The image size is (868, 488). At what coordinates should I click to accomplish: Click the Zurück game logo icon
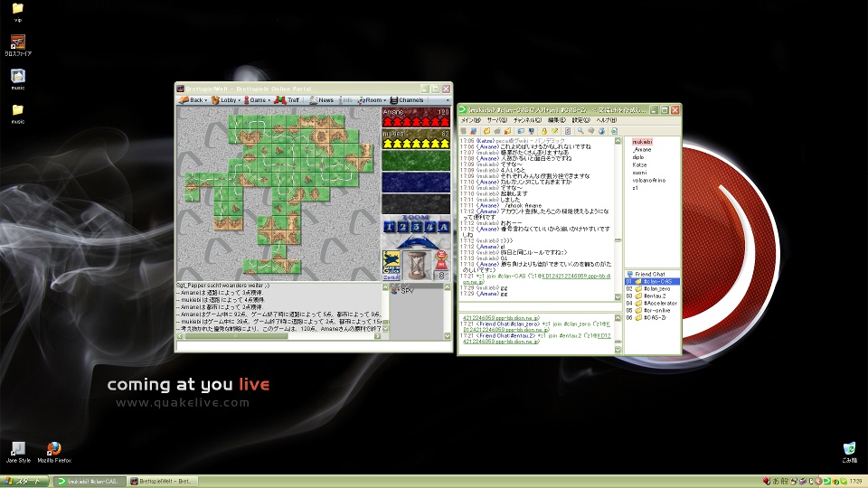click(x=392, y=266)
